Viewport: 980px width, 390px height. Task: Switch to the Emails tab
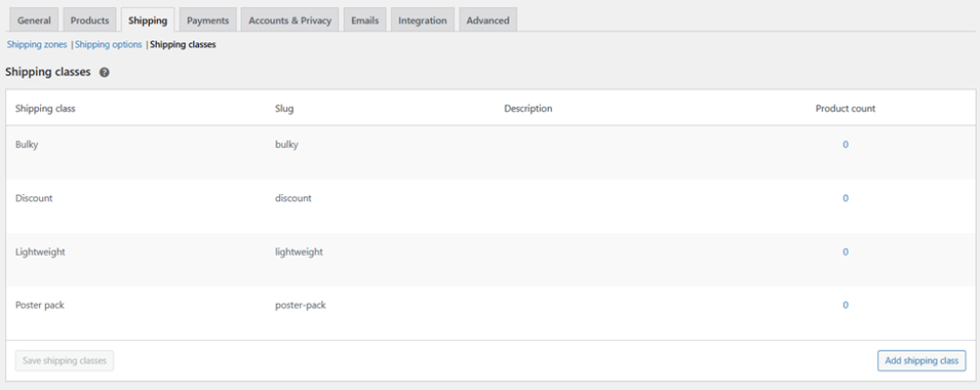(x=365, y=20)
